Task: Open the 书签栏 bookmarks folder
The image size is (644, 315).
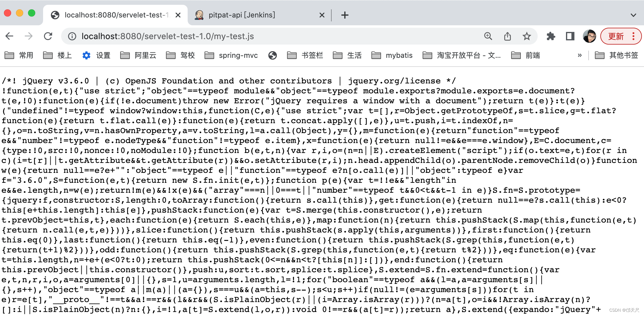Action: [x=305, y=55]
